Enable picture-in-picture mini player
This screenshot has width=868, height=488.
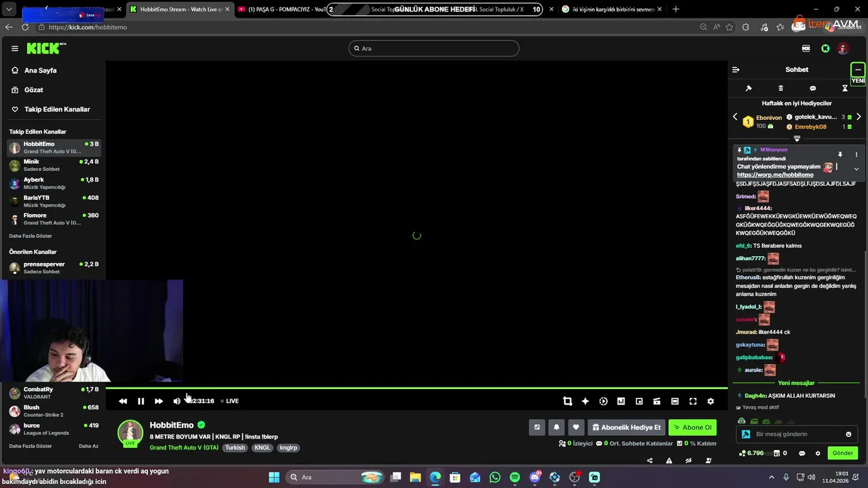(639, 401)
